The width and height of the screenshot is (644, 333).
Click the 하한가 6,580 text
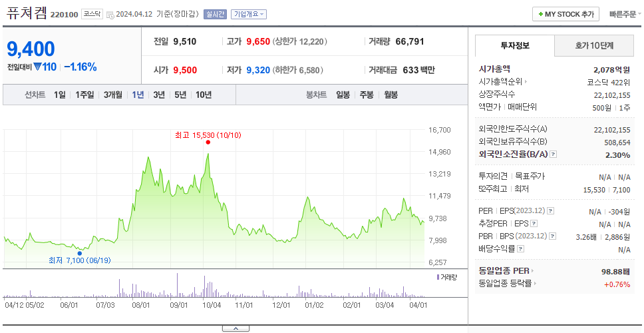[297, 71]
